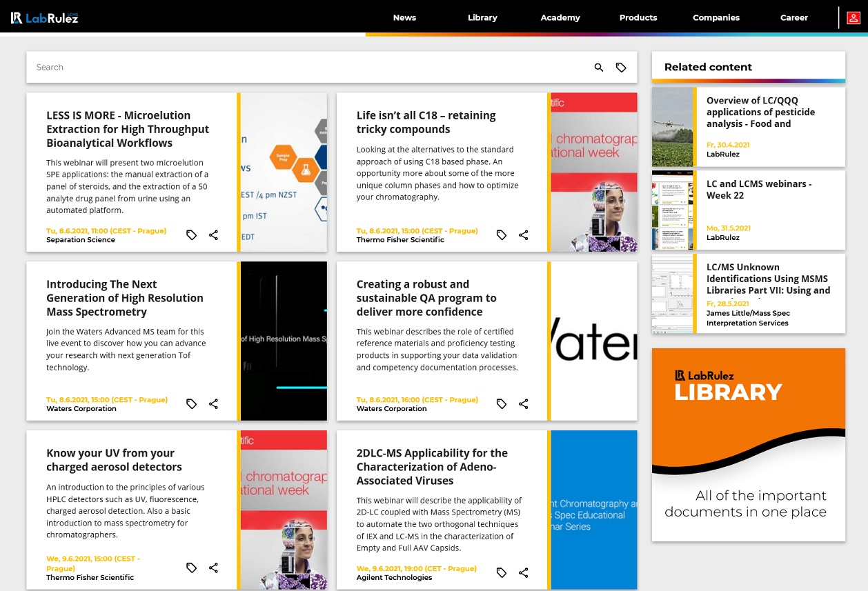Click date Mo, 31.5.2021 in related content
Screen dimensions: 868x591
729,228
